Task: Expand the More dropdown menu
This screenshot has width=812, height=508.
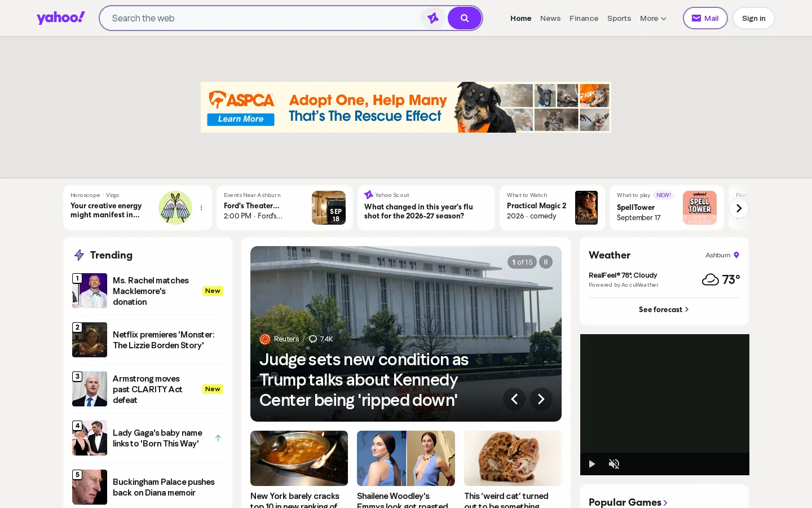Action: 653,18
